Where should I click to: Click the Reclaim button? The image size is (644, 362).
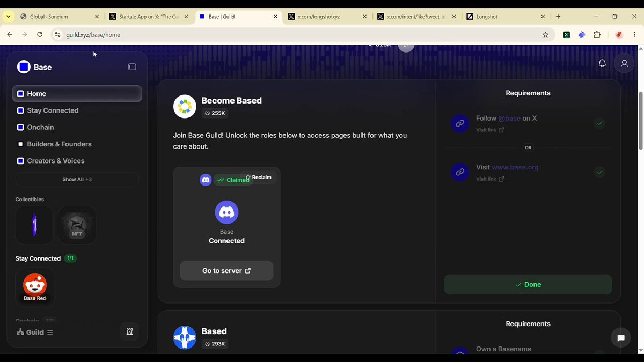[259, 178]
